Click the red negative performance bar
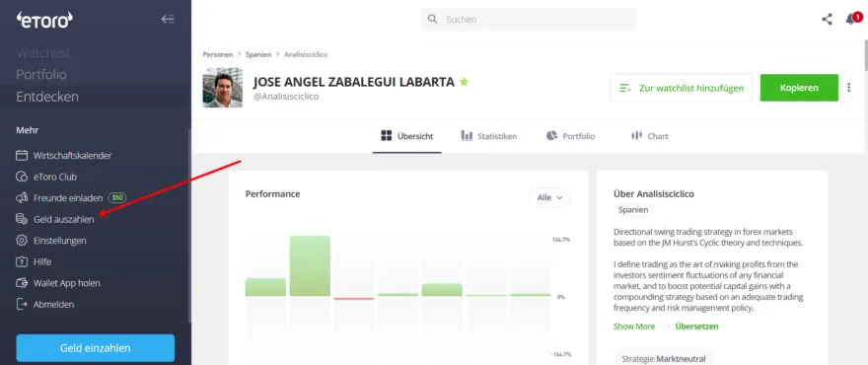 coord(354,299)
